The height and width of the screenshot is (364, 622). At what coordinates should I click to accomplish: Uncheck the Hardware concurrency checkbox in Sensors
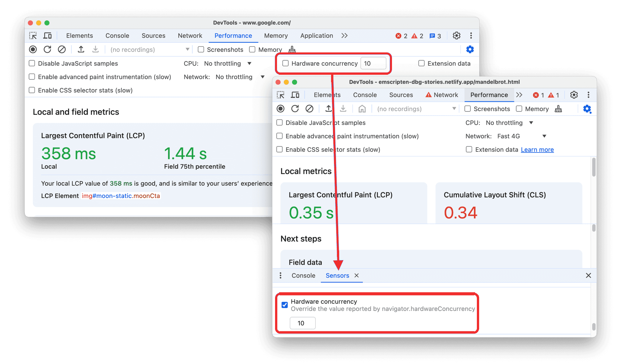pos(285,305)
